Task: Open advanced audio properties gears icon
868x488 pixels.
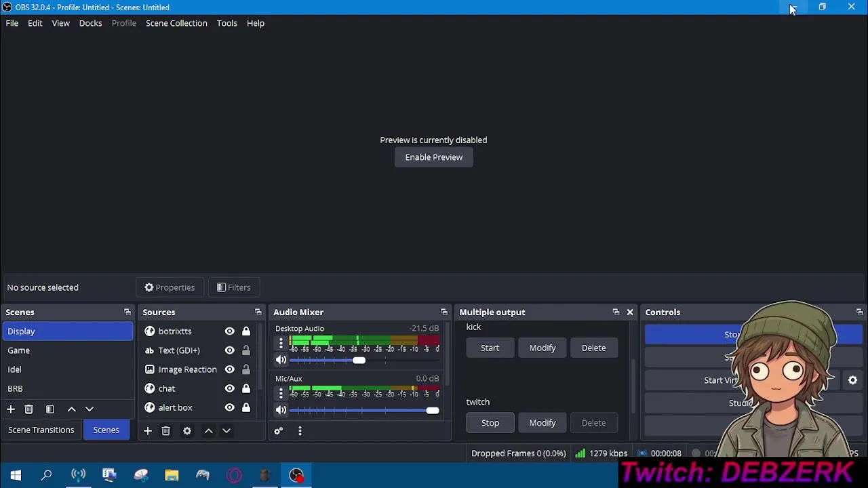Action: (278, 431)
